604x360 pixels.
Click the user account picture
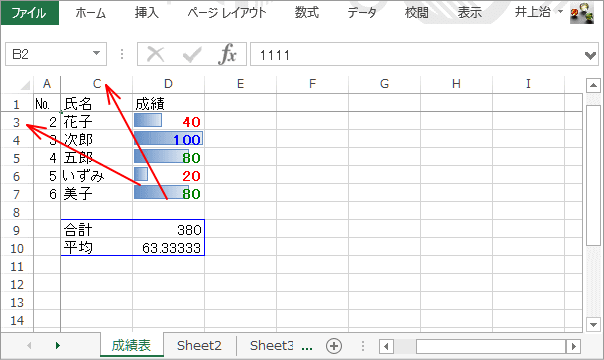point(582,13)
